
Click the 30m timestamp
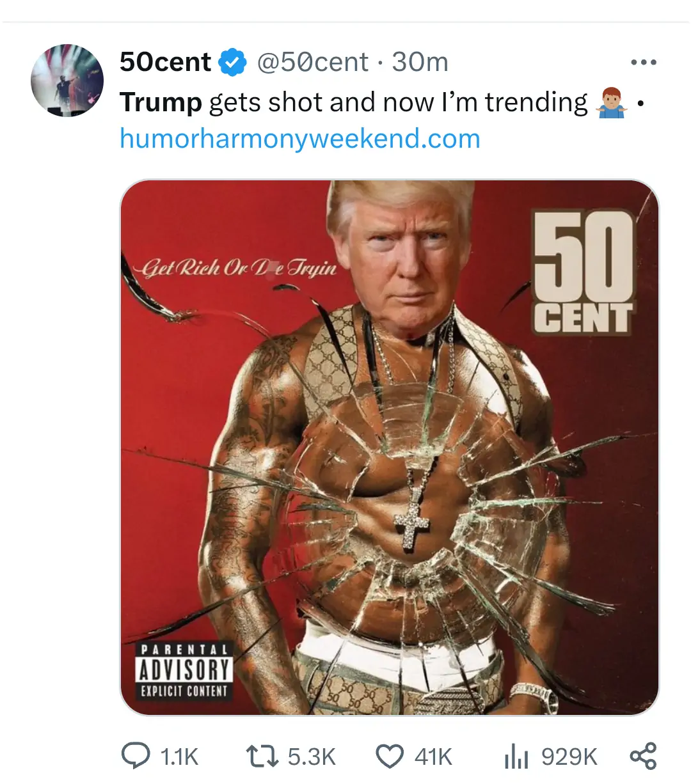pos(420,62)
